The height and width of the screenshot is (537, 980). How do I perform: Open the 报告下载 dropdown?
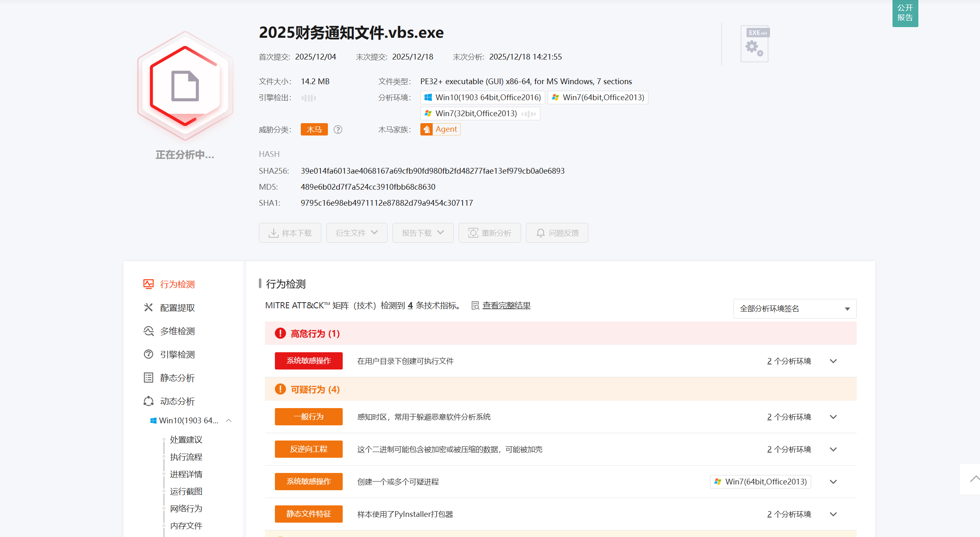coord(423,233)
